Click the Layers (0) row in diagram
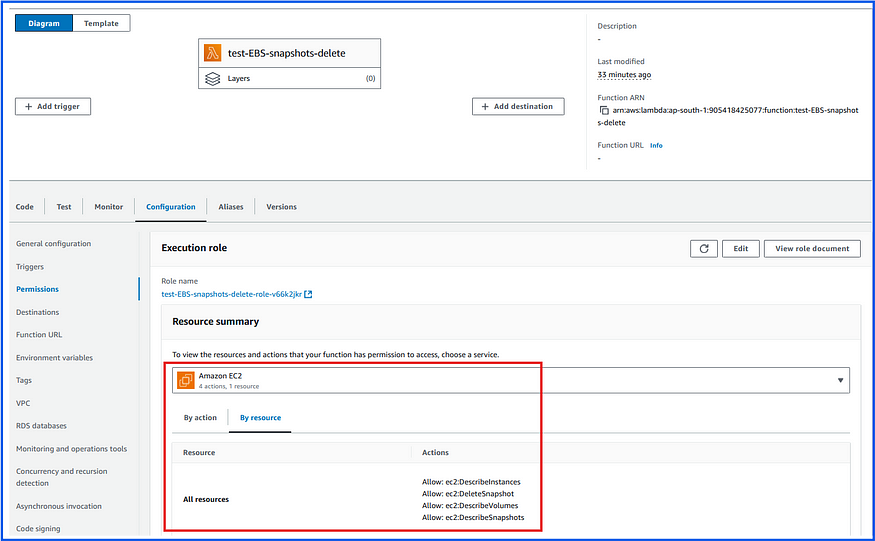 tap(290, 79)
